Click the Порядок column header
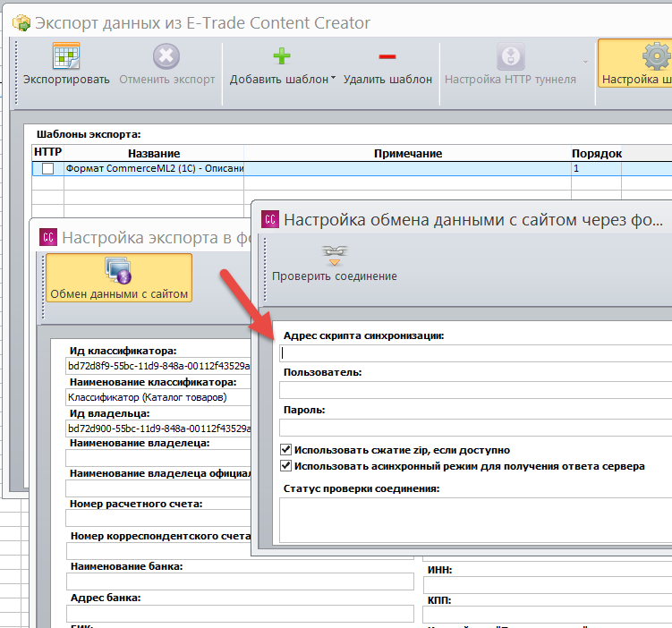Viewport: 672px width, 628px height. click(597, 153)
